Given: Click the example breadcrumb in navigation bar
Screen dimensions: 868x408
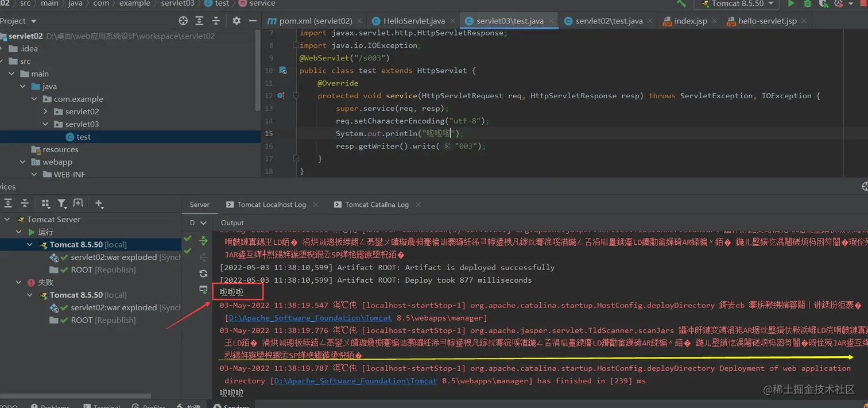Looking at the screenshot, I should click(x=134, y=3).
